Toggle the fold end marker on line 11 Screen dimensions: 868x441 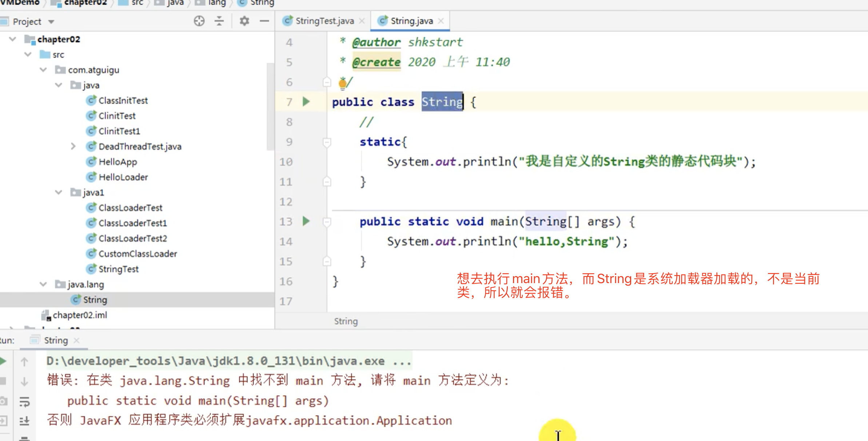click(x=327, y=182)
